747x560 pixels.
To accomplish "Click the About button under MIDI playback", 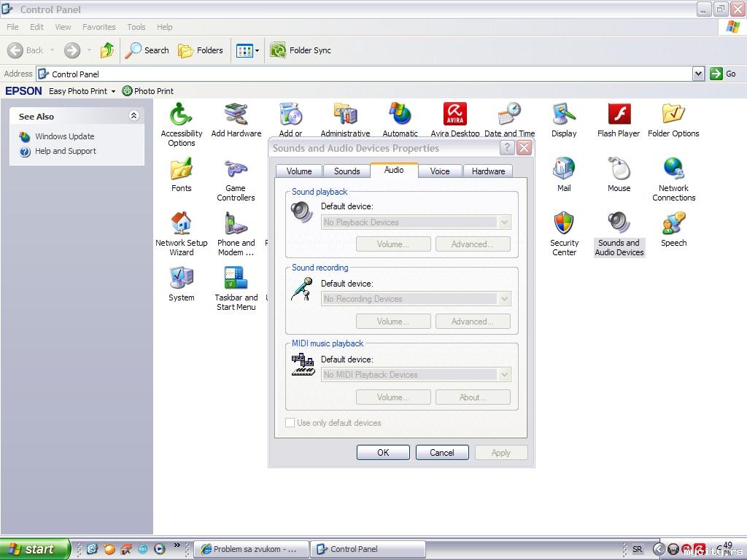I will (x=473, y=397).
